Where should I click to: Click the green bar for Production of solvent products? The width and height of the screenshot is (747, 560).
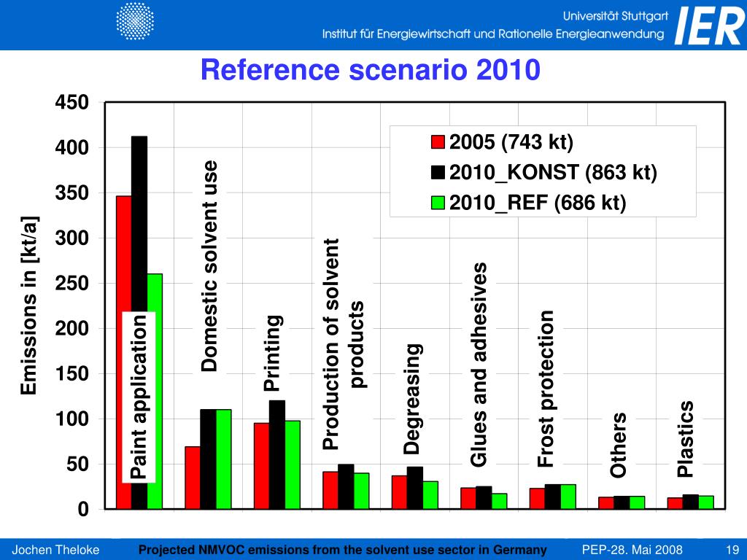(362, 491)
